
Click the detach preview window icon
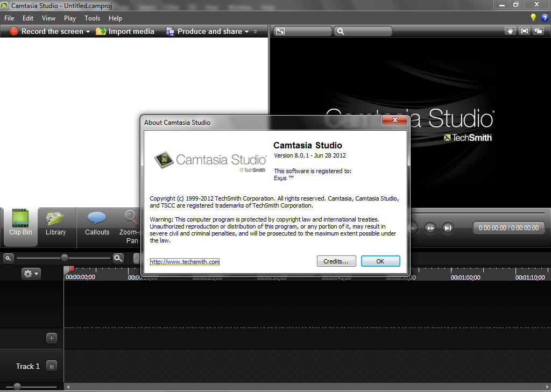pos(538,31)
